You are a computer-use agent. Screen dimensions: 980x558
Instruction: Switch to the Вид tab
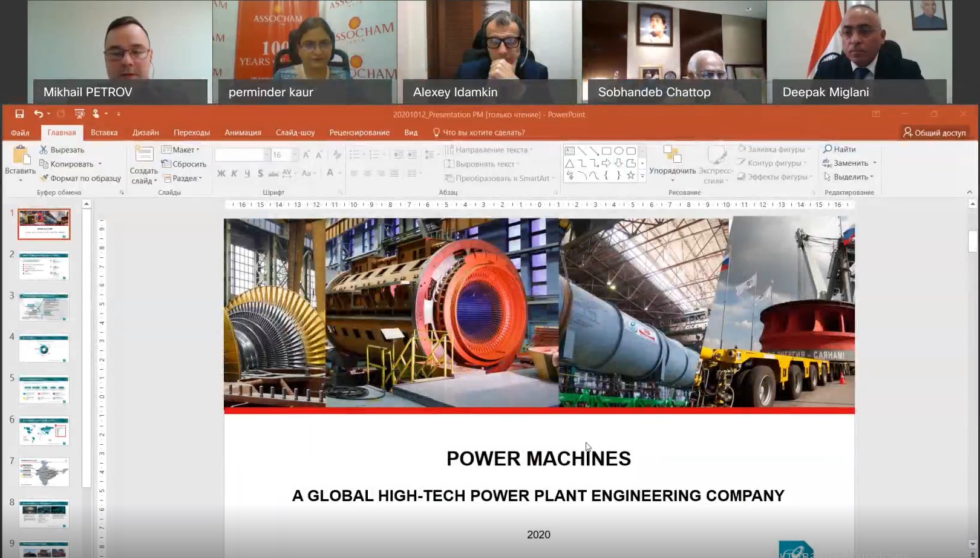point(411,133)
